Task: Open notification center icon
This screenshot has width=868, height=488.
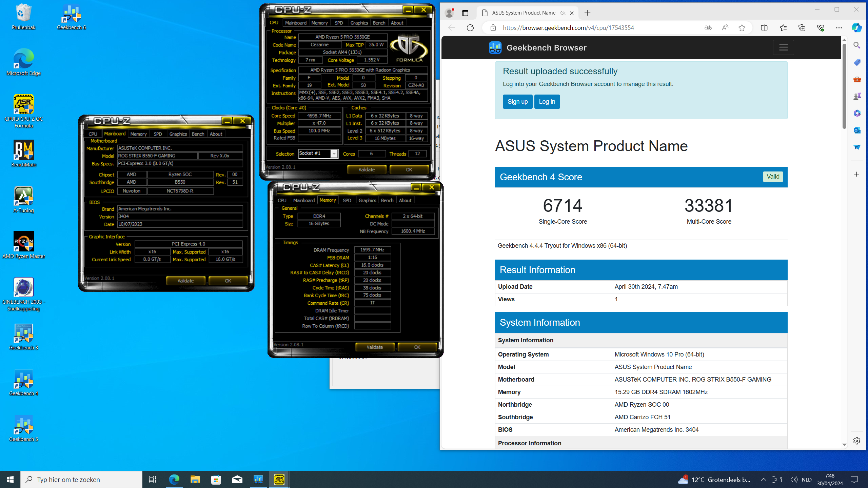Action: (x=854, y=480)
